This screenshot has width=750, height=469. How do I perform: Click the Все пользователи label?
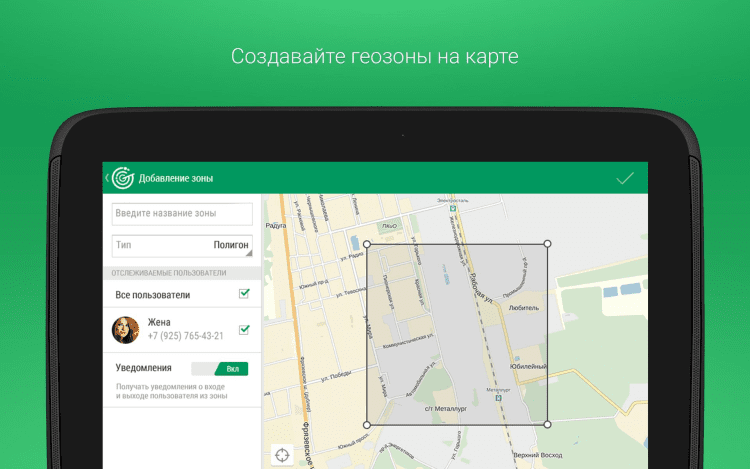153,295
